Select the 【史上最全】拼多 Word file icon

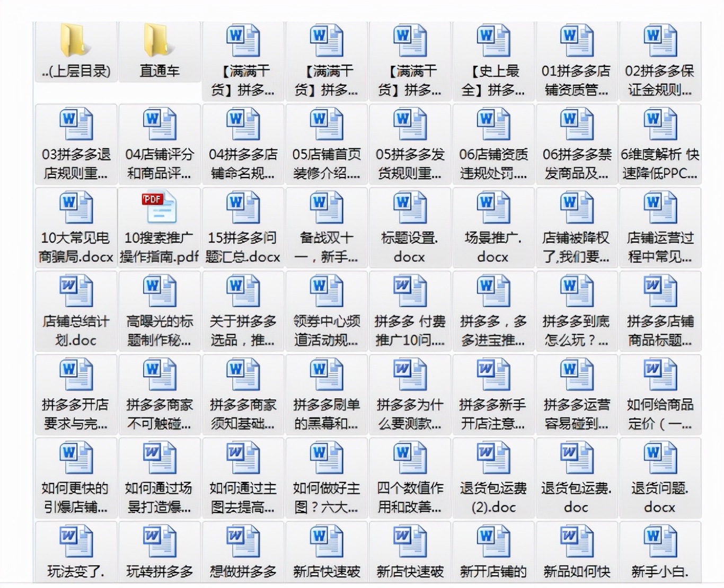[x=493, y=40]
